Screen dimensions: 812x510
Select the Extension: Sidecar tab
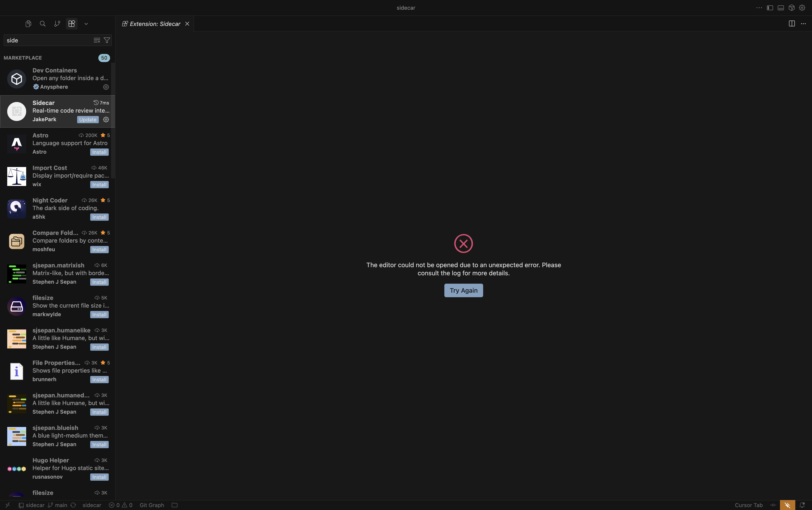point(155,24)
